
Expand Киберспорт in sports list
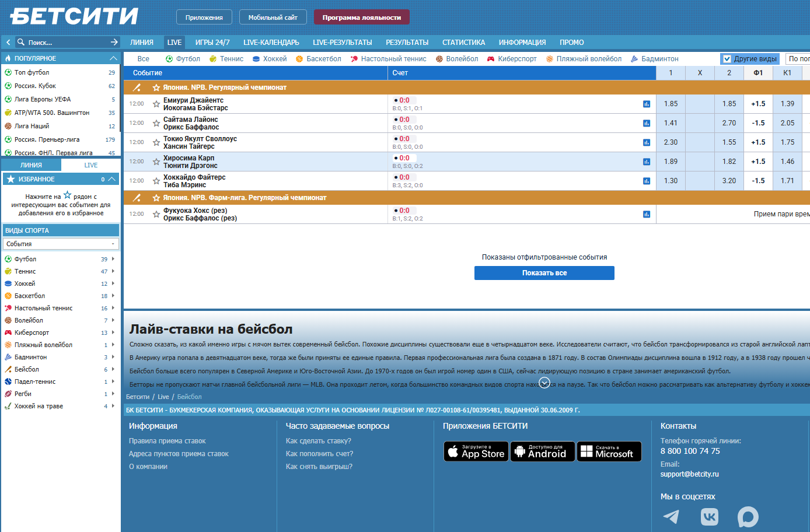click(113, 332)
